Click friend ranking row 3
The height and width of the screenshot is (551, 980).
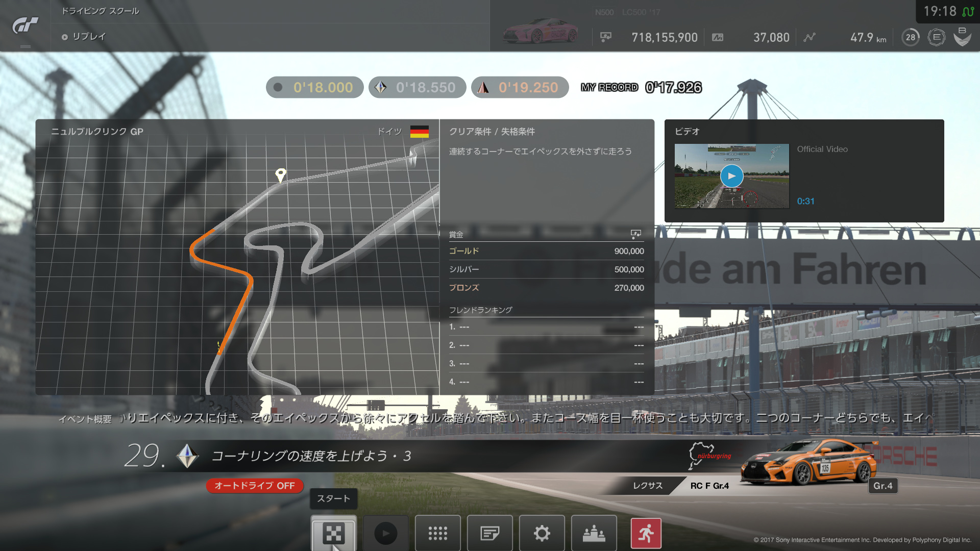coord(546,364)
